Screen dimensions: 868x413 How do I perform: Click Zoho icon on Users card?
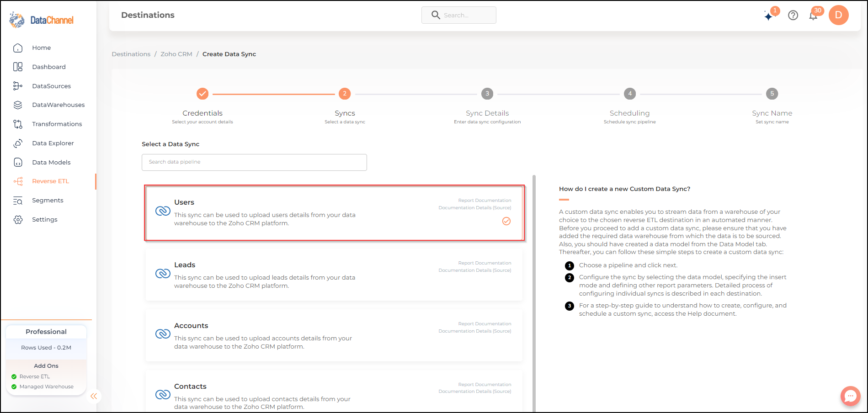tap(163, 211)
